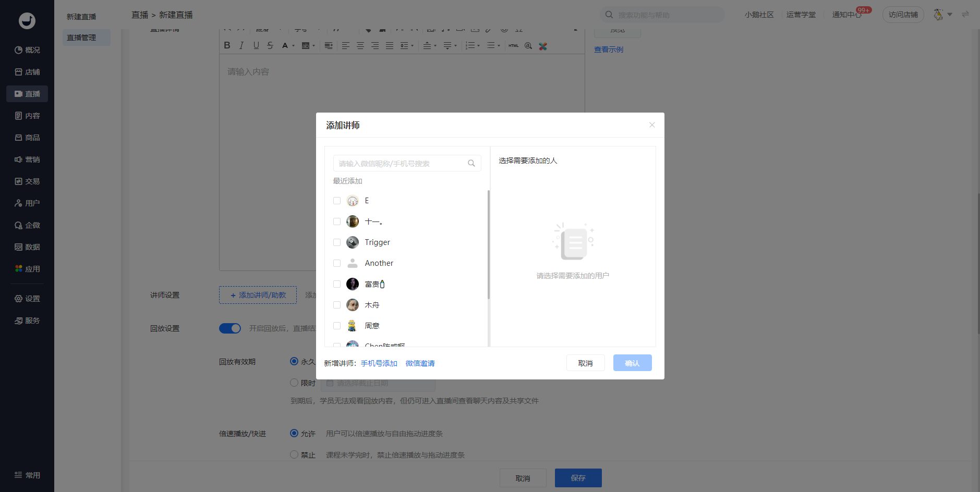This screenshot has width=980, height=492.
Task: Open 交易 in the left sidebar
Action: coord(27,181)
